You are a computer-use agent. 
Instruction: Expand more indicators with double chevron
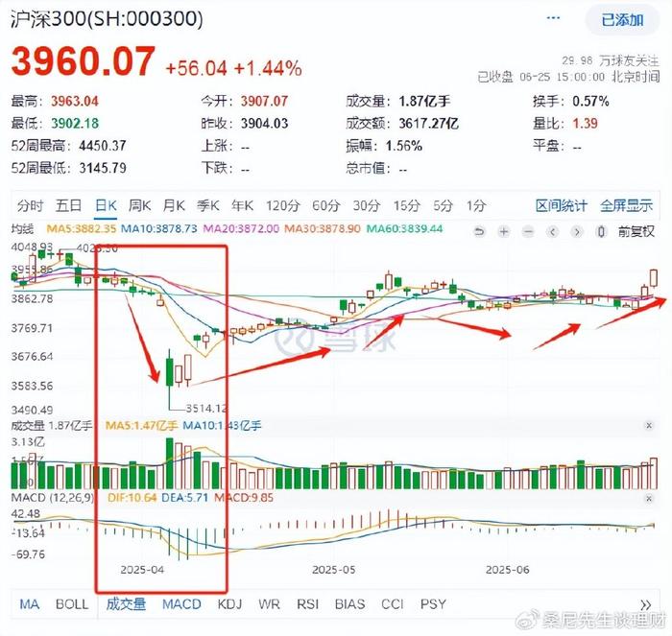click(x=646, y=604)
